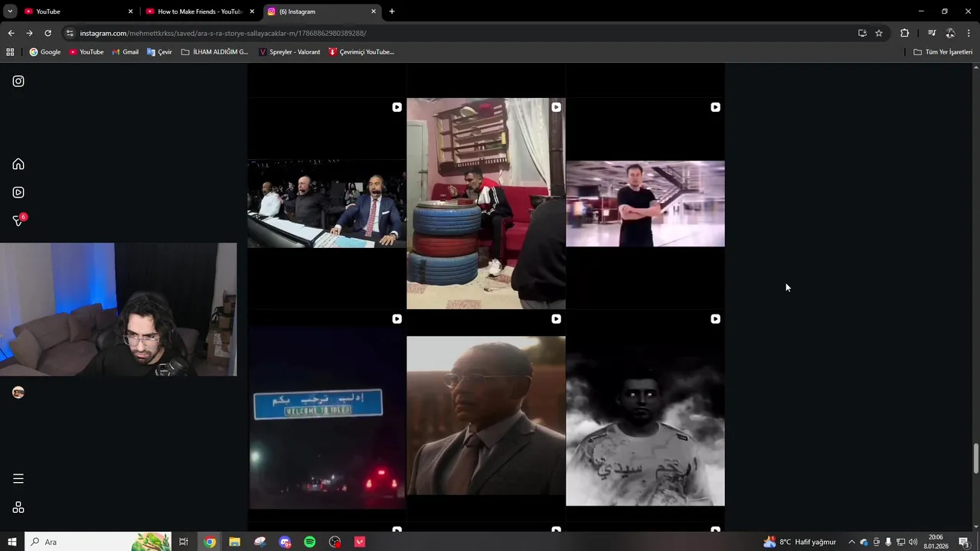The image size is (980, 551).
Task: Open the Google bookmark
Action: pos(44,52)
